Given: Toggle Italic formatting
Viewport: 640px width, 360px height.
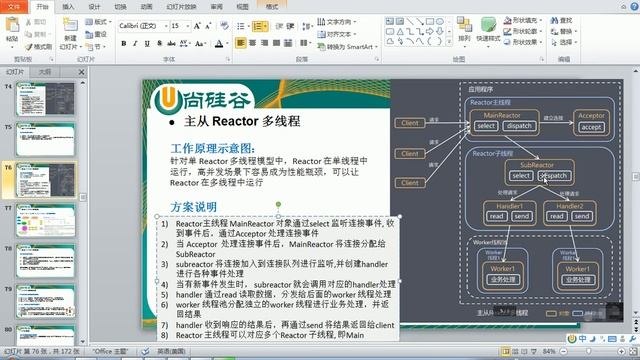Looking at the screenshot, I should click(135, 43).
